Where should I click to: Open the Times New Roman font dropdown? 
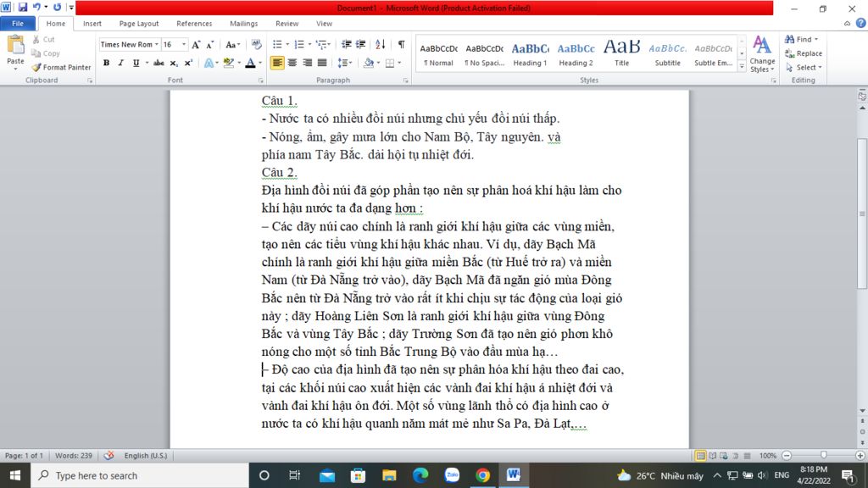click(x=157, y=44)
